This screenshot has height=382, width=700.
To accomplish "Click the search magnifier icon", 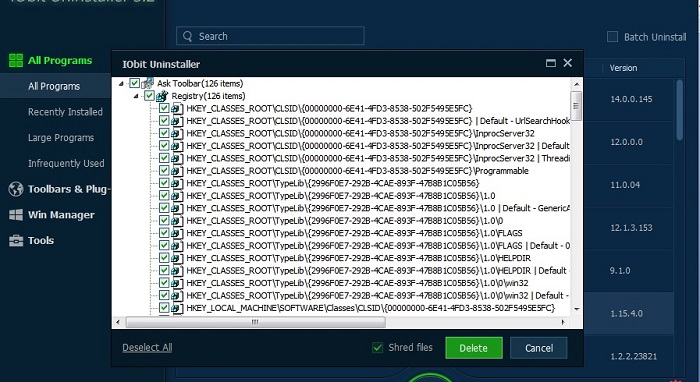I will pyautogui.click(x=188, y=36).
